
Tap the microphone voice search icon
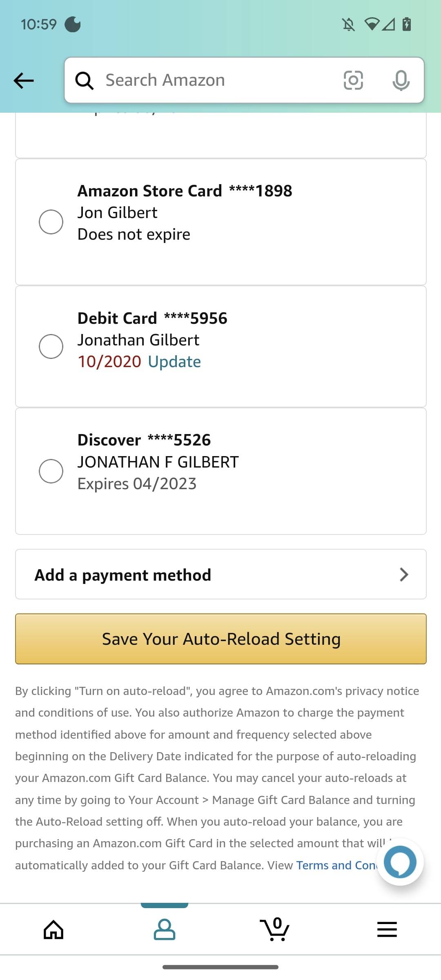tap(401, 80)
